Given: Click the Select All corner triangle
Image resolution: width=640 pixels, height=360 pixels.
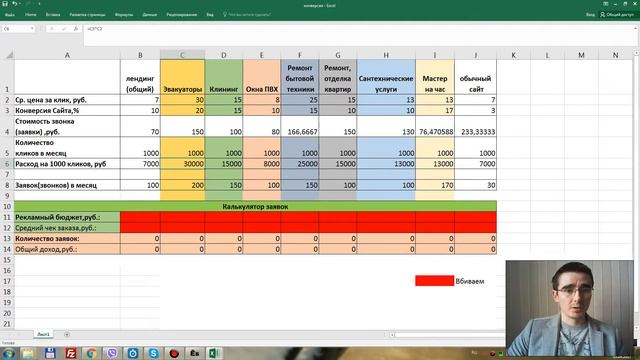Looking at the screenshot, I should 9,55.
